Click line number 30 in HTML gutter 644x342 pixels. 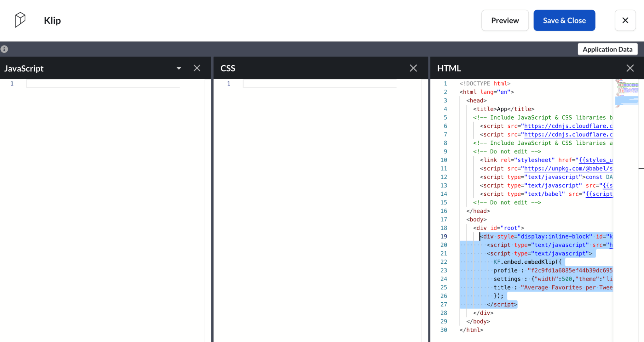coord(444,330)
